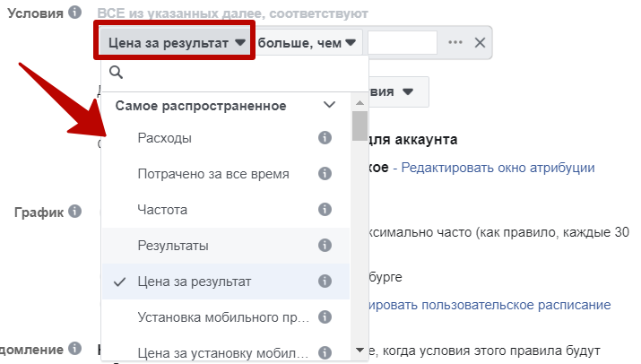Select Установка мобильного пр… option

tap(226, 317)
